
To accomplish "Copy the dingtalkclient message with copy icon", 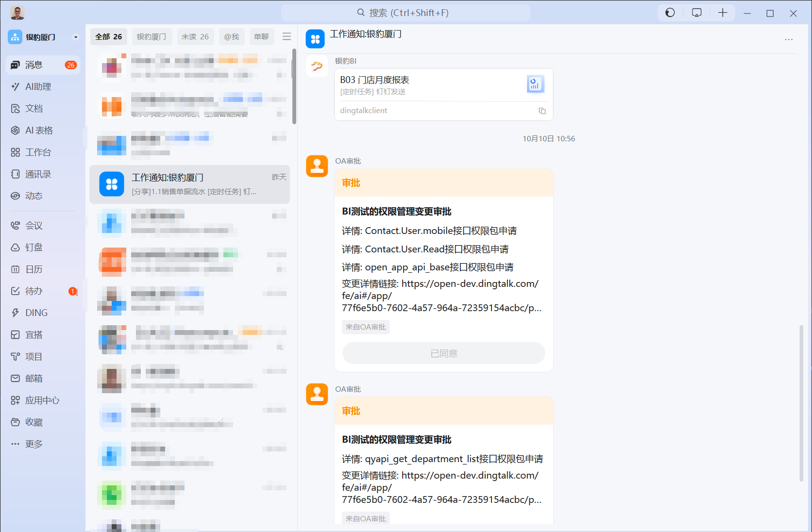I will click(542, 111).
